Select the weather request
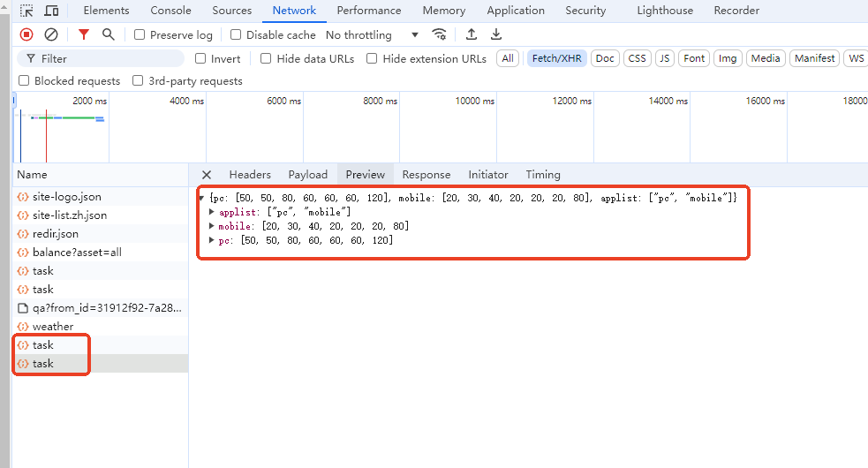Viewport: 868px width, 468px height. 100,327
